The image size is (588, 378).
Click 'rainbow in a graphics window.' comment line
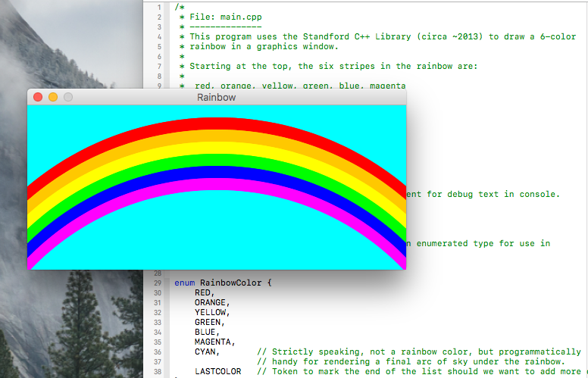click(264, 46)
